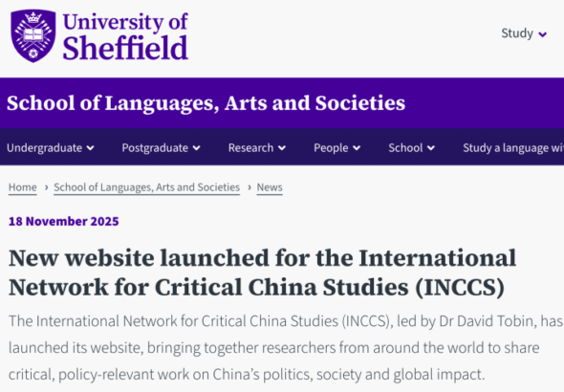564x392 pixels.
Task: Click the University of Sheffield wordmark
Action: coord(125,36)
